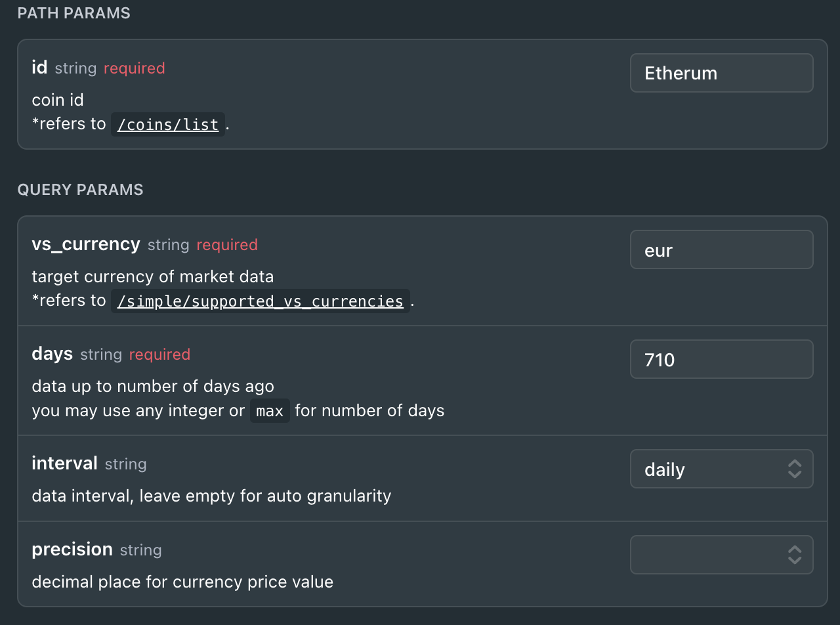Viewport: 840px width, 625px height.
Task: Focus the vs_currency field containing eur
Action: pos(721,249)
